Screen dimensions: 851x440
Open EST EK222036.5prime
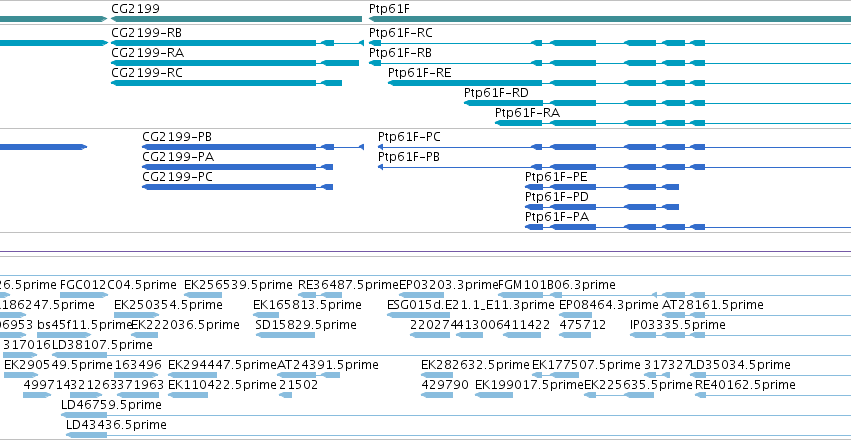pos(144,335)
